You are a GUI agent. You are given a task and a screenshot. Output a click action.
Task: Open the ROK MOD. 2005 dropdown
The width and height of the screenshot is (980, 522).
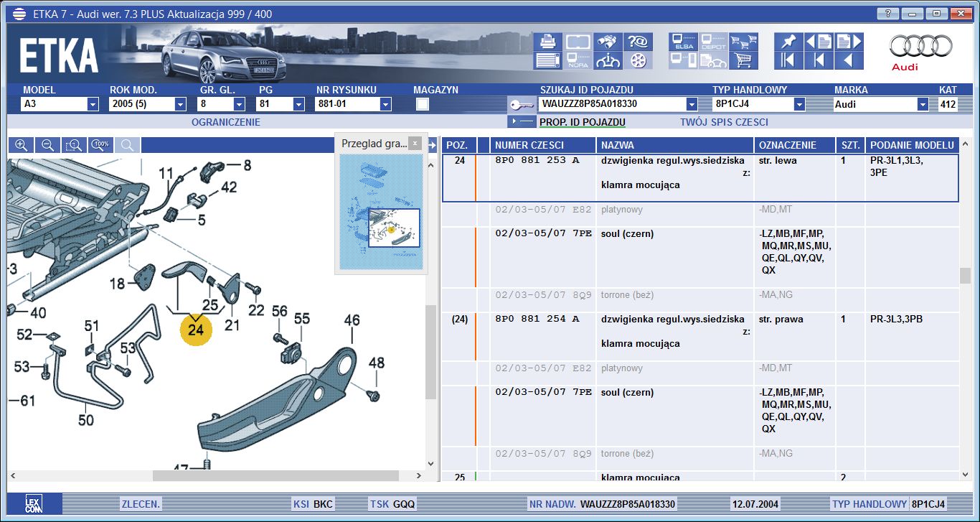(180, 104)
